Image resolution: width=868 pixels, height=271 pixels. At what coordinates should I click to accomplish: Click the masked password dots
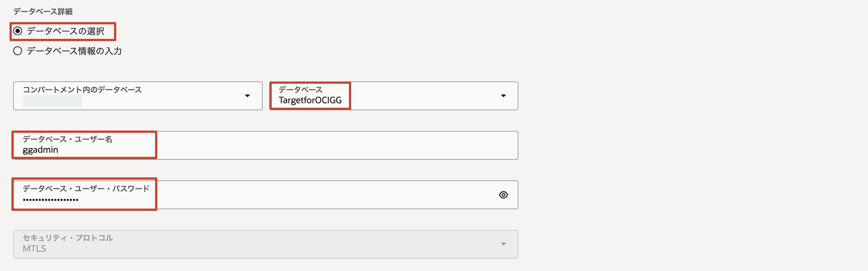51,199
